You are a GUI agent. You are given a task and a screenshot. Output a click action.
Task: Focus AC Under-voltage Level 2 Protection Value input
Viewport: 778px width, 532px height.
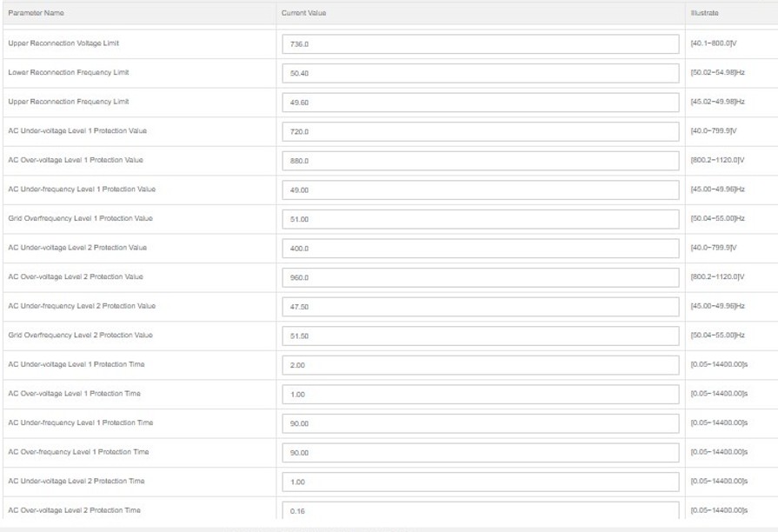480,248
